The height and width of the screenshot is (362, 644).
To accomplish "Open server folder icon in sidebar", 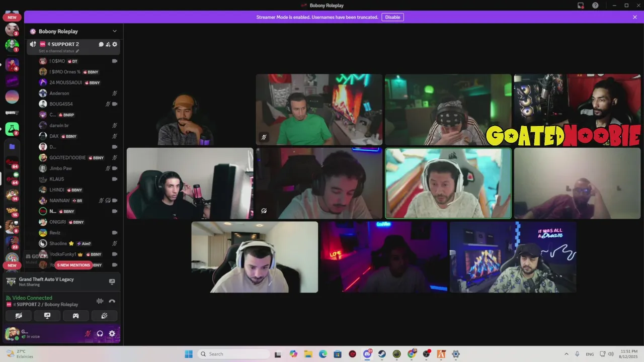I will 12,146.
